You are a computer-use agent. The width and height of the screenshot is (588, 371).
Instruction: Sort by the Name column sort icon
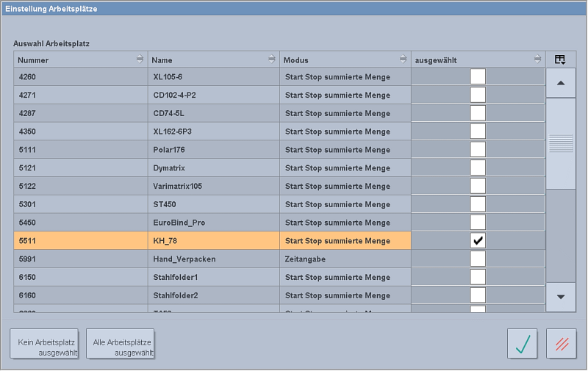(272, 60)
